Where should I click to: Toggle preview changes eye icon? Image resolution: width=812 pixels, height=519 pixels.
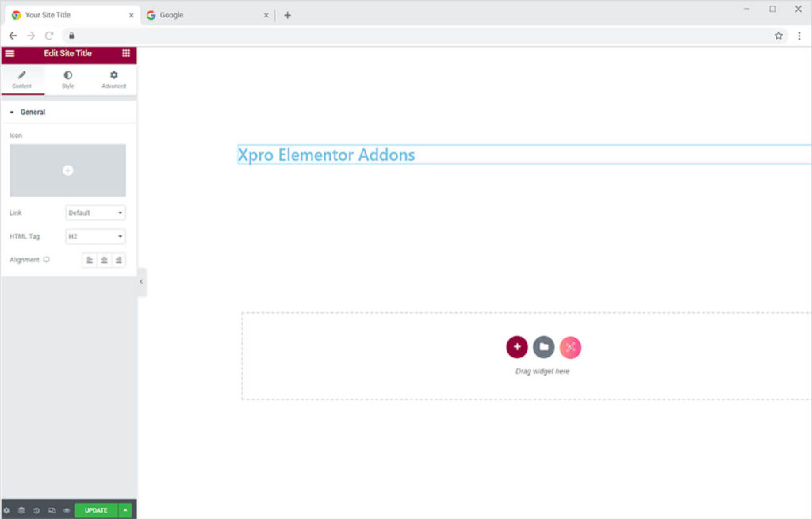(x=67, y=510)
